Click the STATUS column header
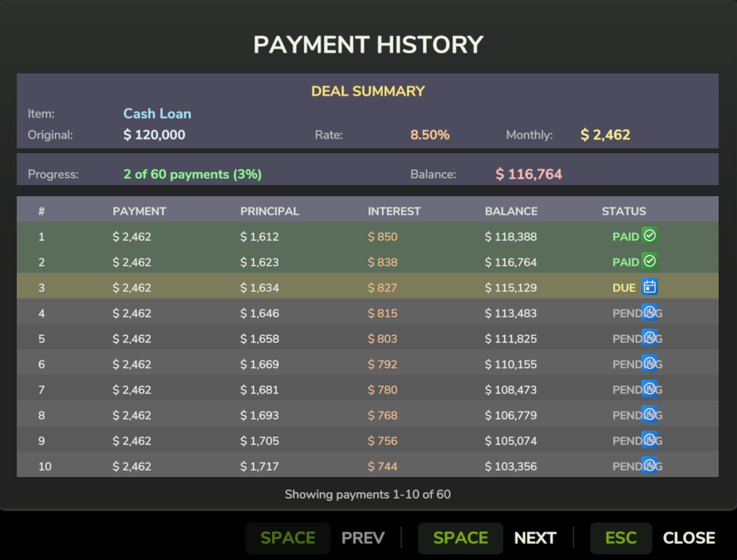This screenshot has height=560, width=737. point(624,211)
